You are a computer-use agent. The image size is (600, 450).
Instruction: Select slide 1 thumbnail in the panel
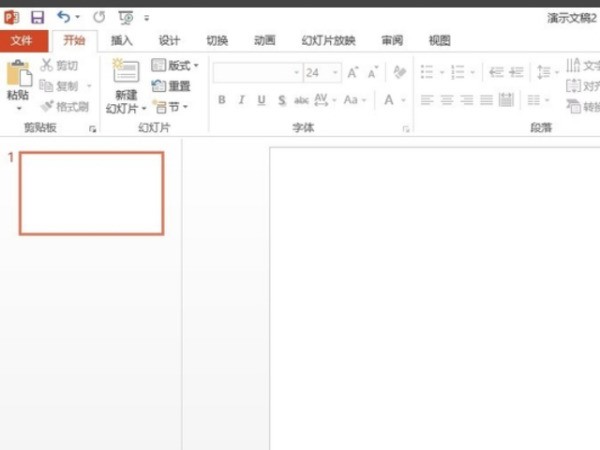coord(91,193)
